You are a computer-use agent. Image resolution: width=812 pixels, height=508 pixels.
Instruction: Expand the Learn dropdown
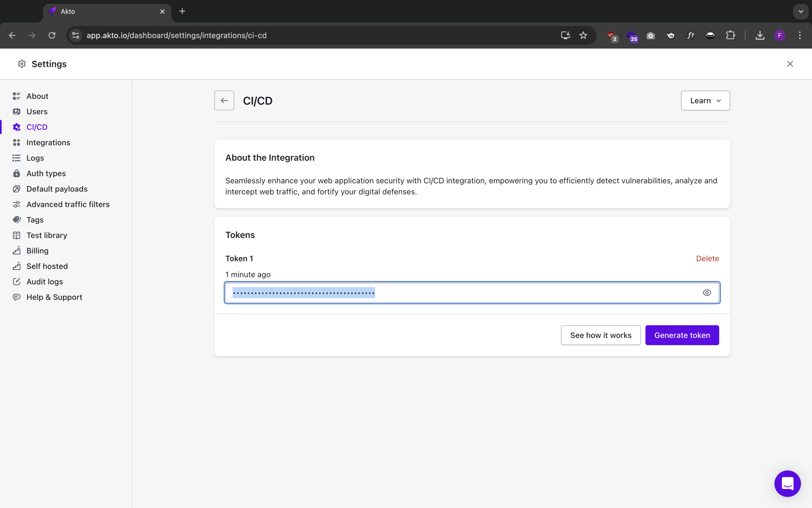[705, 100]
